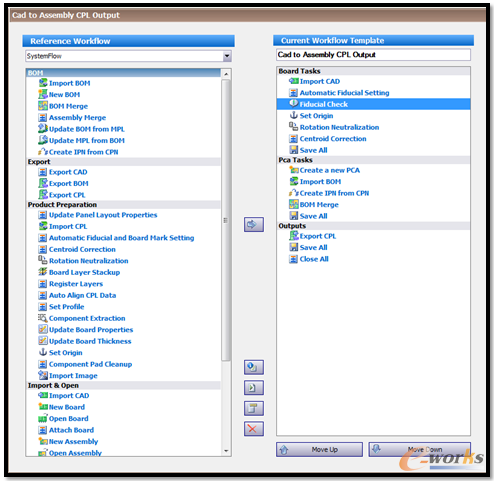
Task: Click the reference list scrollbar down arrow
Action: [226, 451]
